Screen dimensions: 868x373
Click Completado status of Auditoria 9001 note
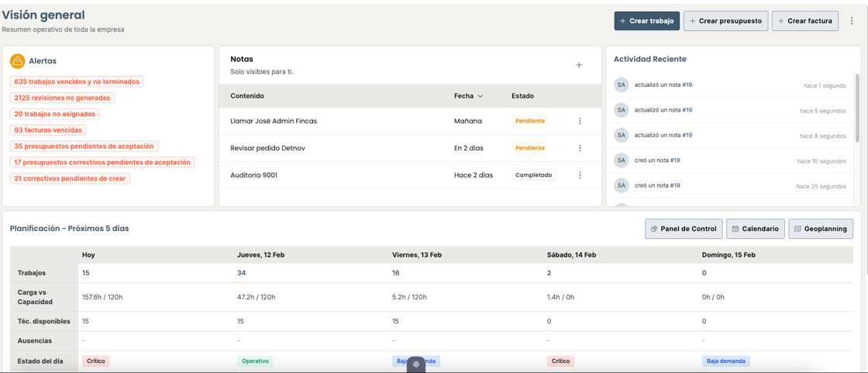533,175
